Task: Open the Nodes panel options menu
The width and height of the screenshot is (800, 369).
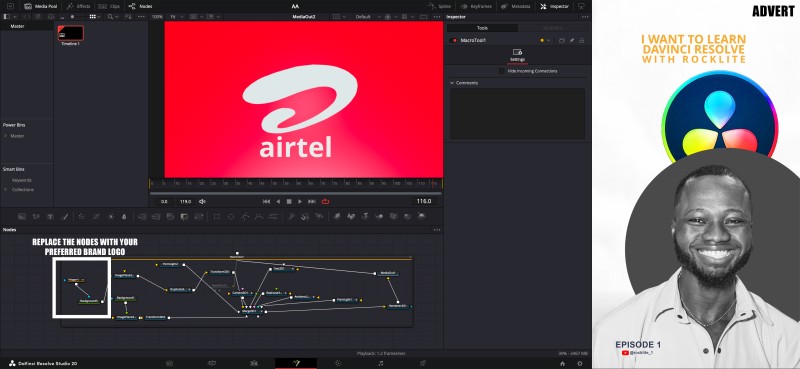Action: (x=437, y=230)
